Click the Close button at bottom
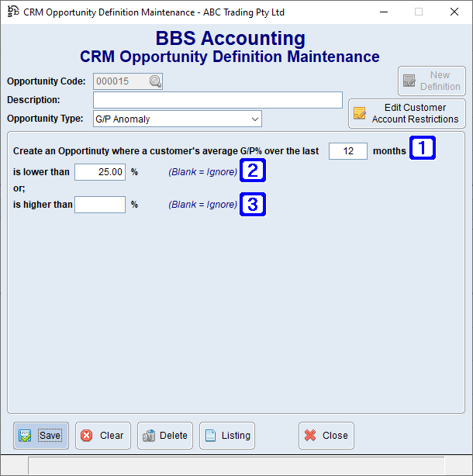 (326, 436)
